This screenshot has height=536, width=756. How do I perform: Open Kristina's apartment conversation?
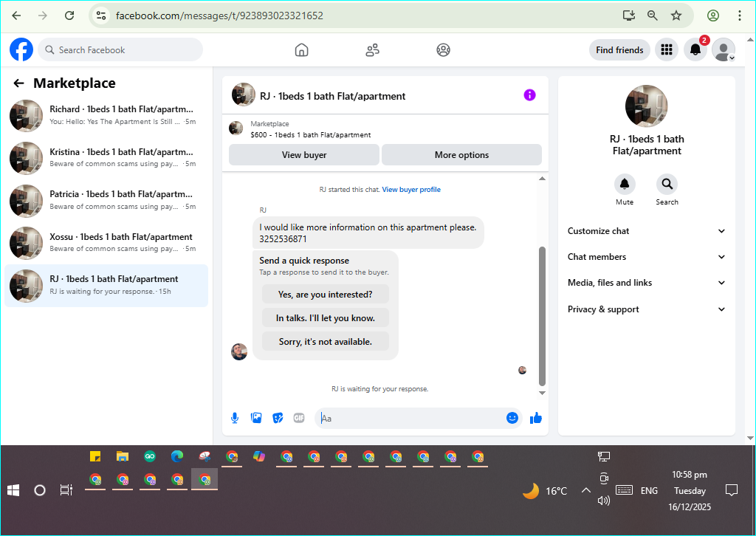tap(106, 158)
